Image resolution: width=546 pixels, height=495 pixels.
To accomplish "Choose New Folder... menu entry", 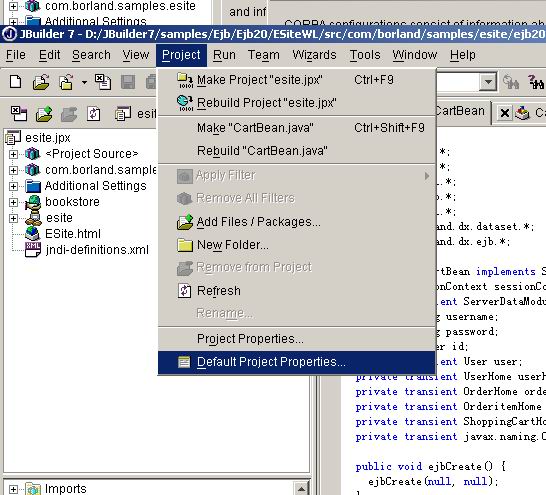I will pos(296,245).
